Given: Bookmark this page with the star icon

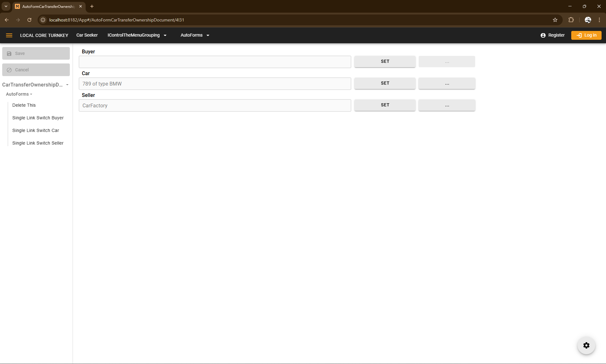Looking at the screenshot, I should coord(555,20).
